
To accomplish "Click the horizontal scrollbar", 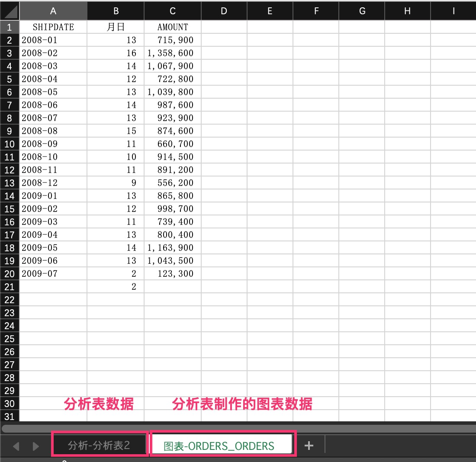I will coord(238,428).
